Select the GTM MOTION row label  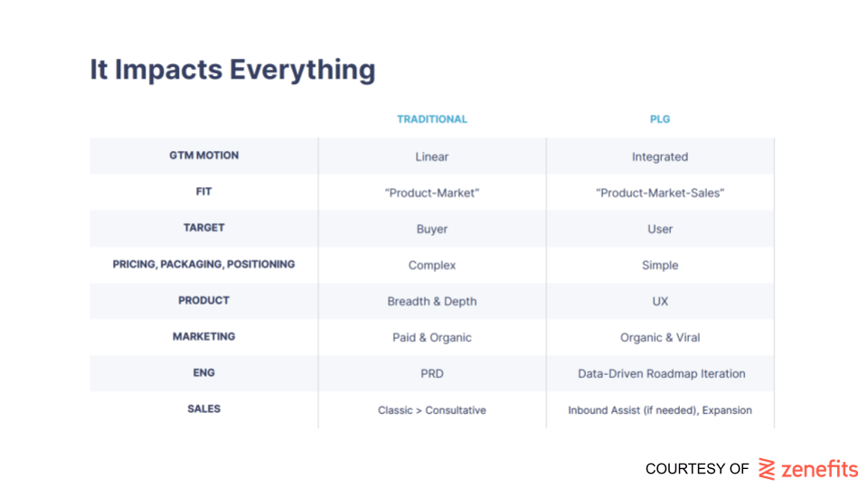[x=203, y=155]
